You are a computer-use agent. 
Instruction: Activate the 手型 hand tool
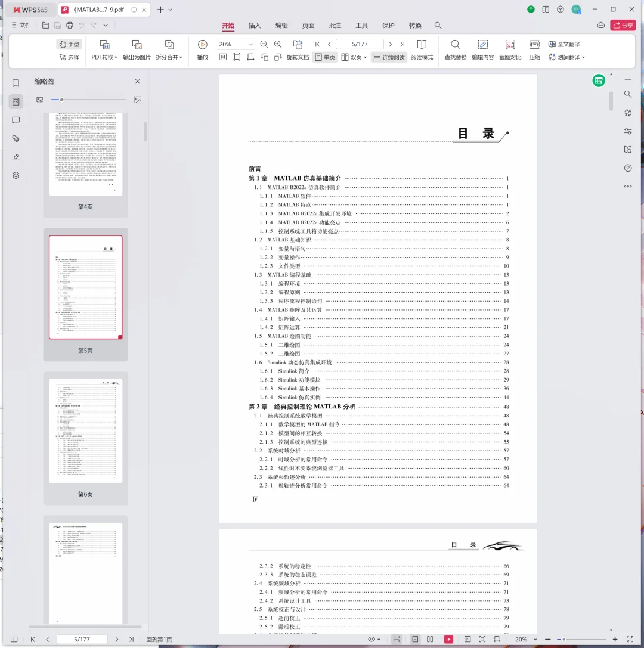(69, 44)
